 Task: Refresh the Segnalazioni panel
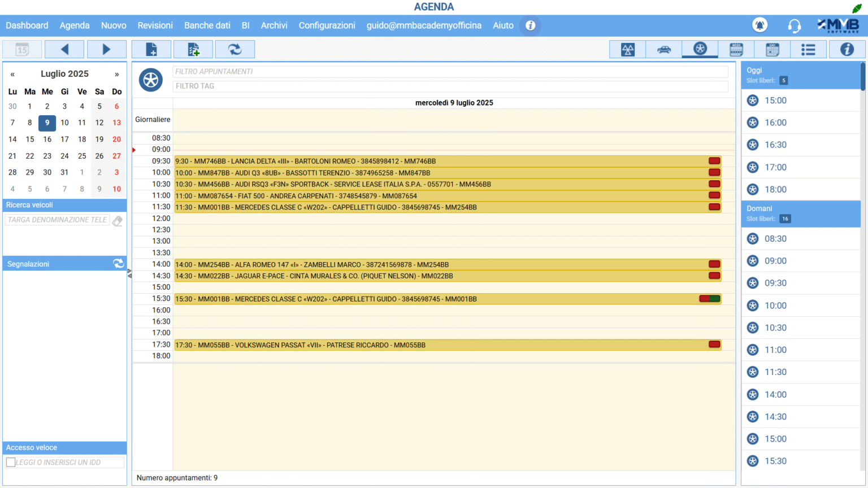(x=118, y=264)
